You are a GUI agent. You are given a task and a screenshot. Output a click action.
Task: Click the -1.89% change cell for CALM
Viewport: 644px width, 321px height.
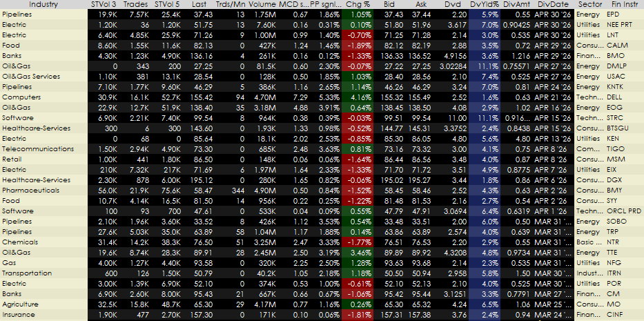358,45
